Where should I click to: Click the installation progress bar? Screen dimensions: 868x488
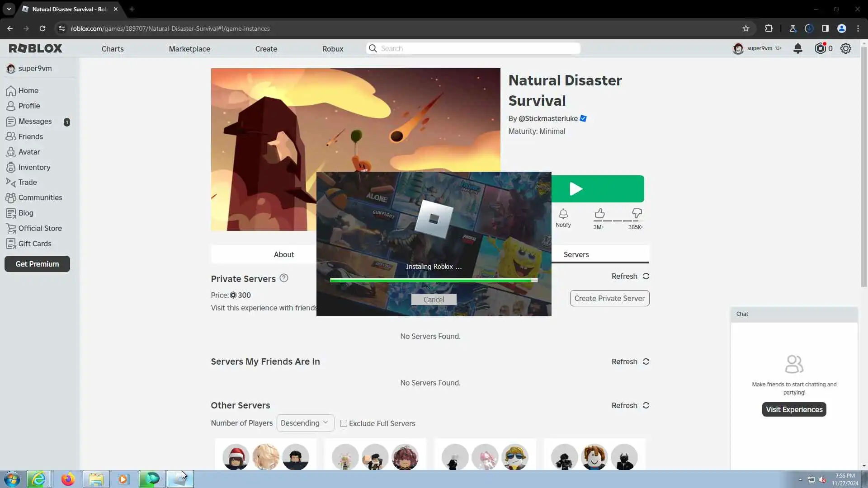point(434,281)
